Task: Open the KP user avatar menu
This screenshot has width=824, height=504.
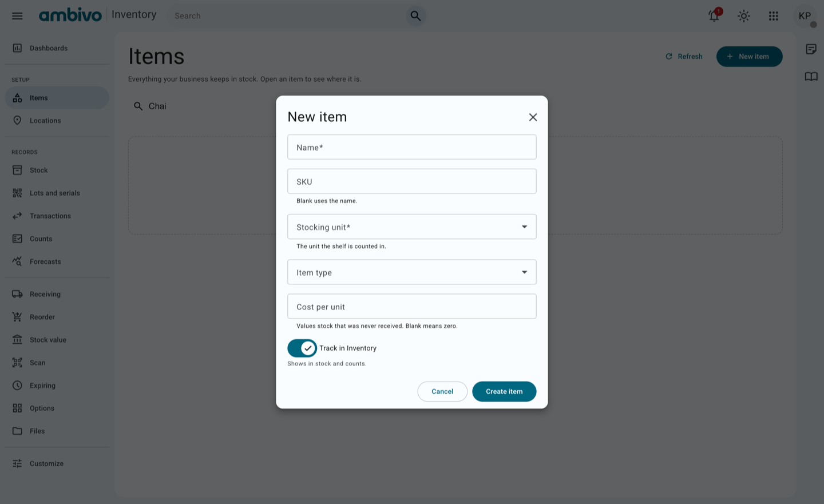Action: [x=805, y=16]
